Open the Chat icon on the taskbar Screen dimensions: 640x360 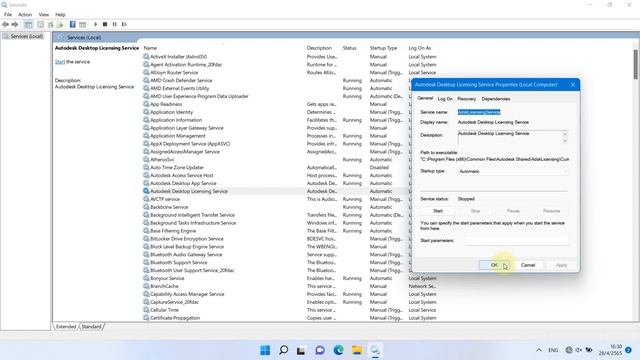320,350
